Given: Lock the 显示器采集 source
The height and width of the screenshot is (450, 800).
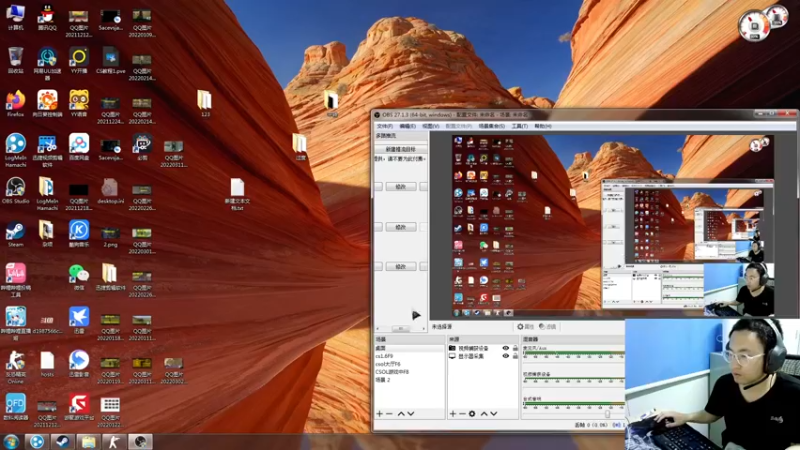Looking at the screenshot, I should pos(515,356).
